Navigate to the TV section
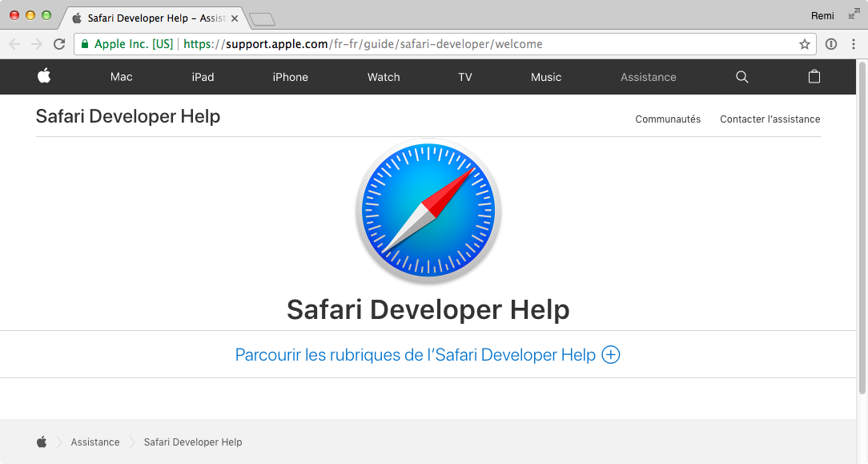868x464 pixels. click(x=465, y=77)
